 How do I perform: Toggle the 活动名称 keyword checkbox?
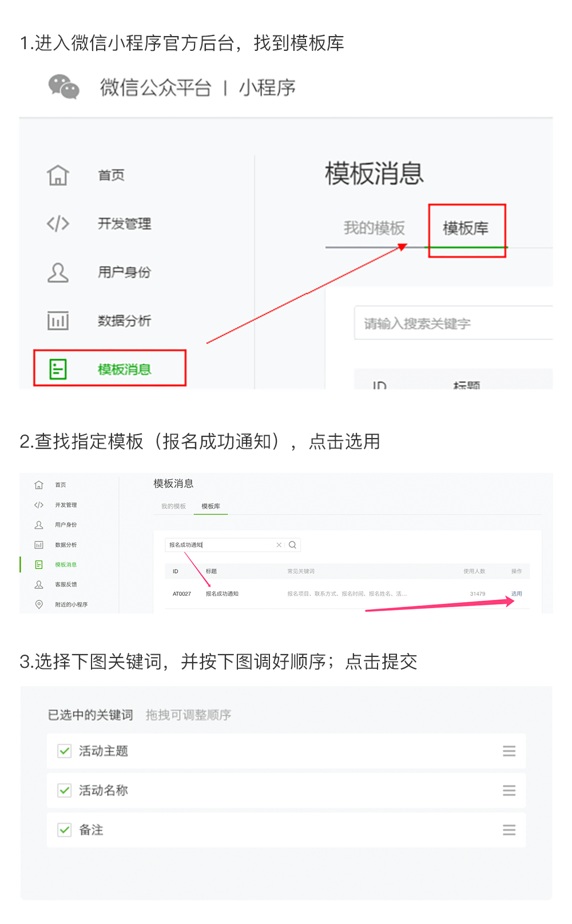tap(65, 791)
